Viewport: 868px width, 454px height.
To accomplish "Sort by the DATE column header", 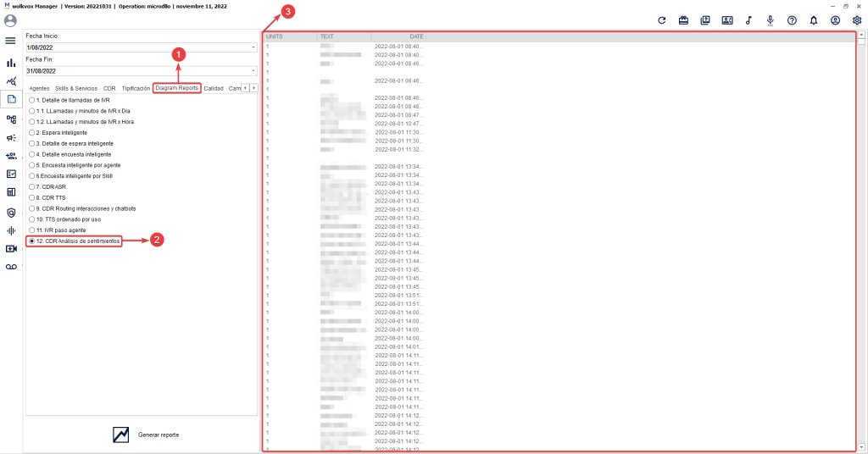I will pyautogui.click(x=398, y=36).
